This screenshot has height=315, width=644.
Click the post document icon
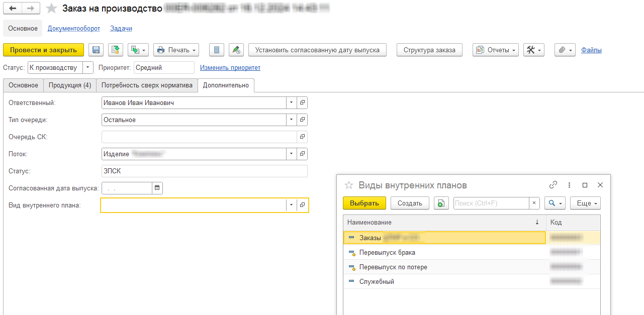(116, 50)
